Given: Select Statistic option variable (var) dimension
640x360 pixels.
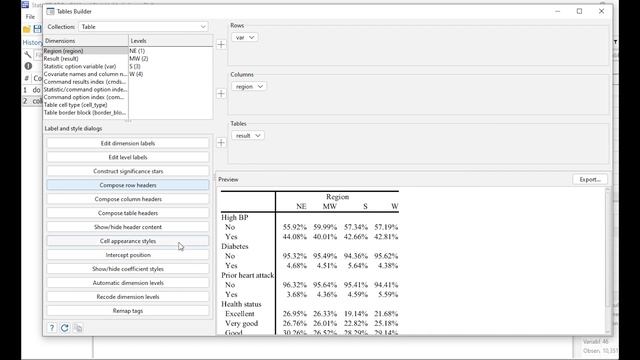Looking at the screenshot, I should click(85, 67).
